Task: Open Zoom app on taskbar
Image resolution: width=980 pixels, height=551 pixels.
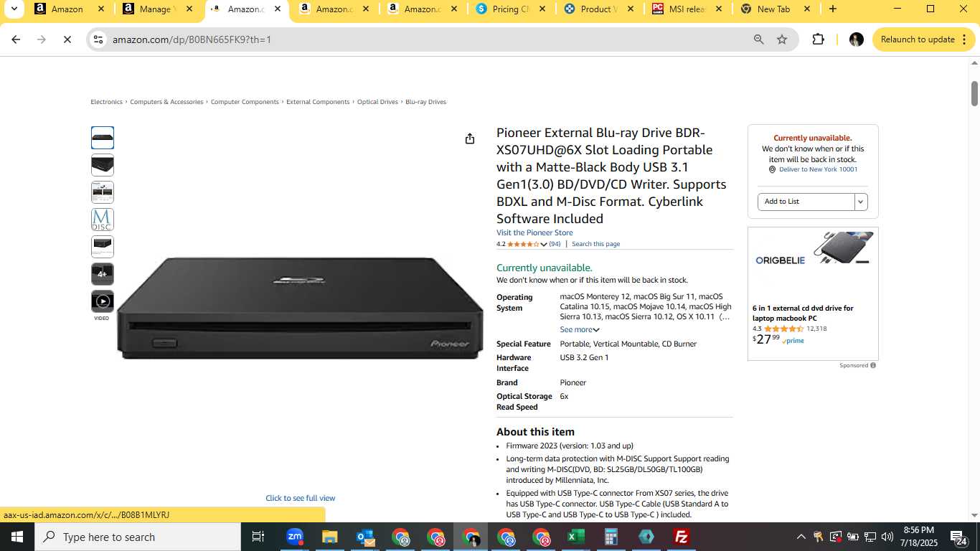Action: (295, 537)
